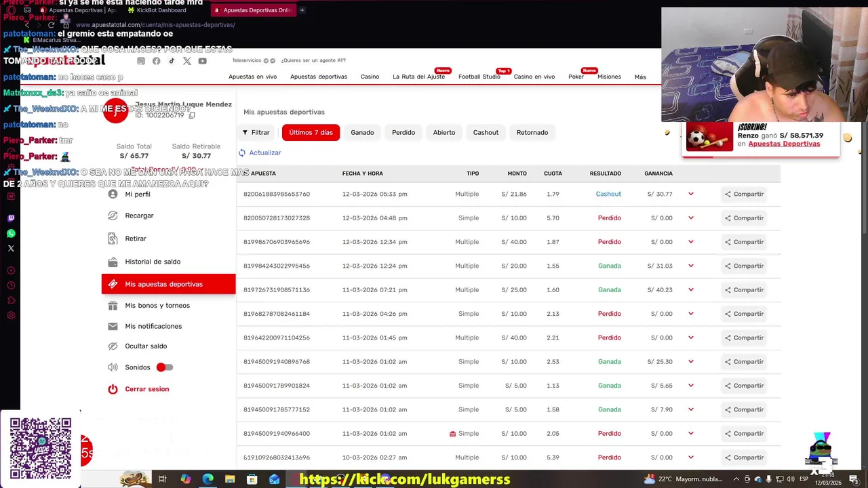Open Apuestas en vivo menu

pyautogui.click(x=253, y=77)
